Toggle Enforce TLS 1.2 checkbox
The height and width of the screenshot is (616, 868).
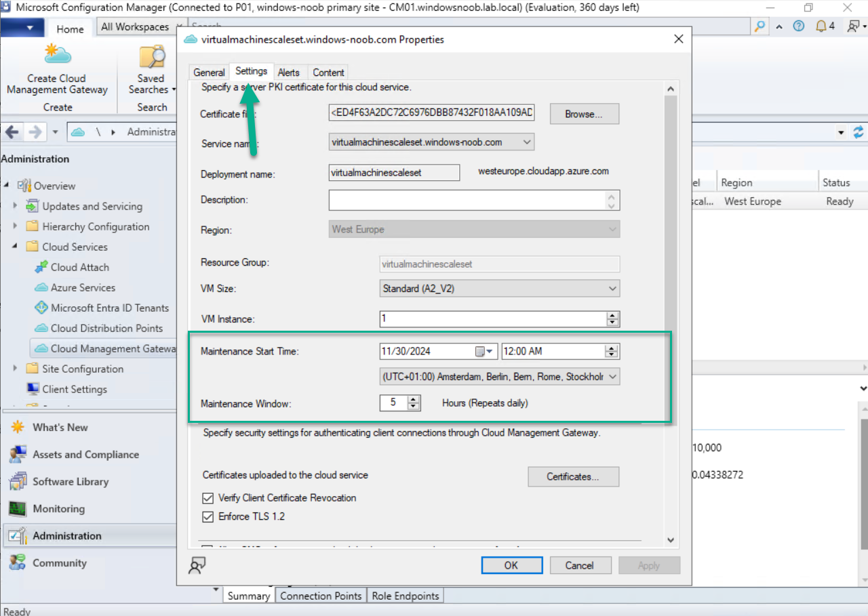(208, 516)
